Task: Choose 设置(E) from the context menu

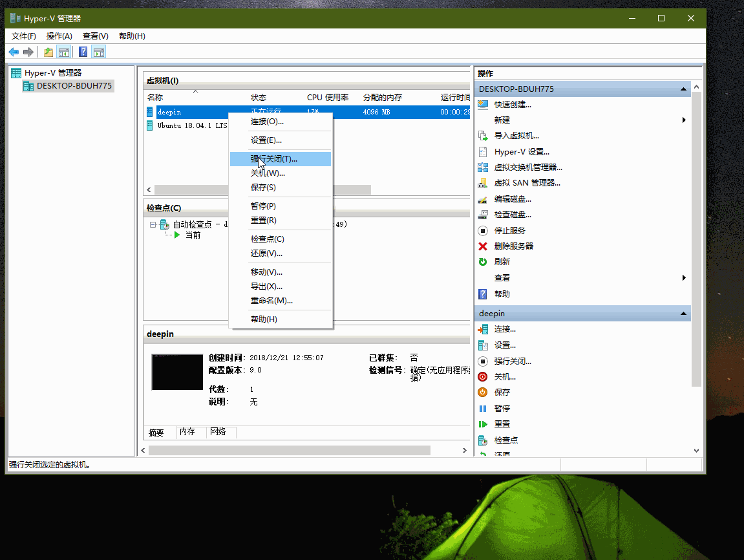Action: coord(281,140)
